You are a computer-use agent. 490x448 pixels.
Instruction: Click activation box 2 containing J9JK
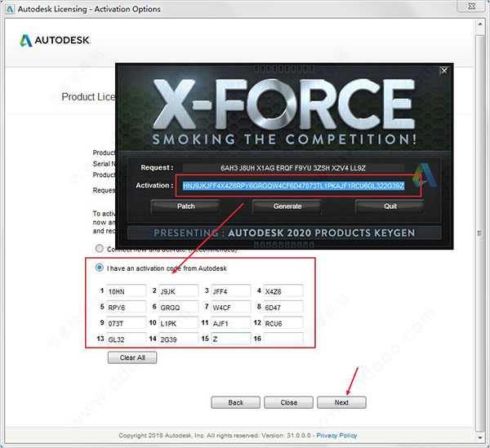click(x=178, y=291)
